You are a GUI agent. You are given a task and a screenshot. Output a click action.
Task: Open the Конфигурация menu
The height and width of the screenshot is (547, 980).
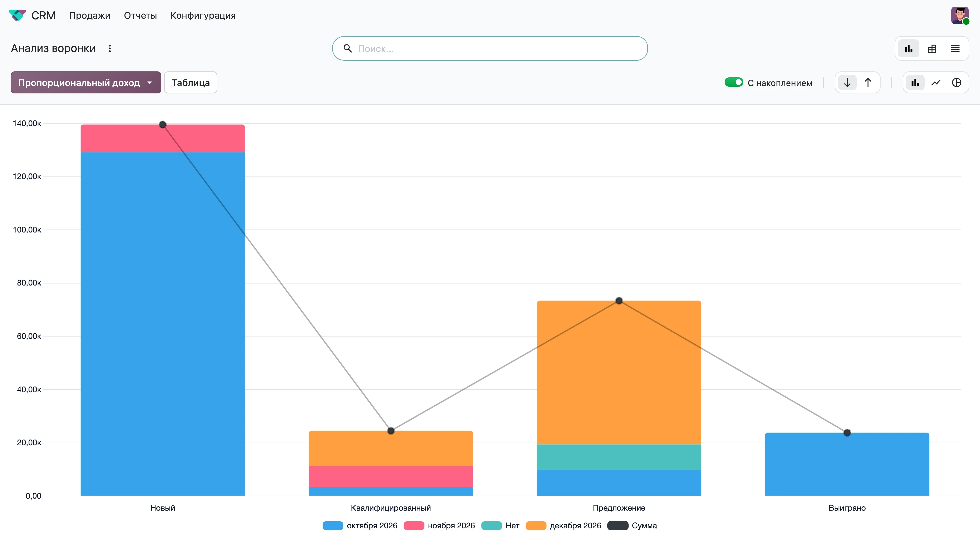pos(203,16)
